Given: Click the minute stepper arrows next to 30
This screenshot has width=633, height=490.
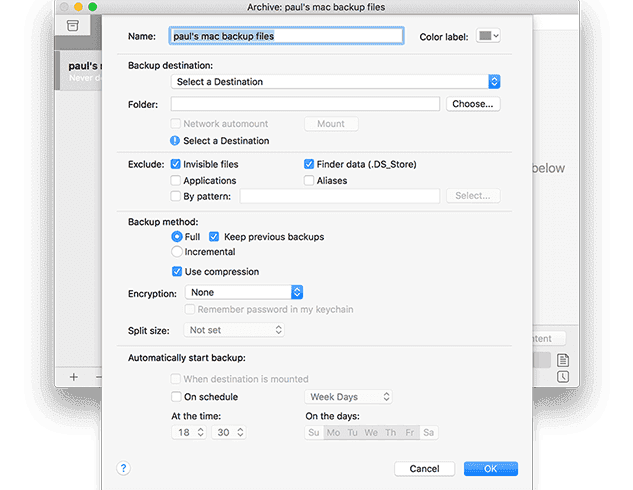Looking at the screenshot, I should (240, 432).
